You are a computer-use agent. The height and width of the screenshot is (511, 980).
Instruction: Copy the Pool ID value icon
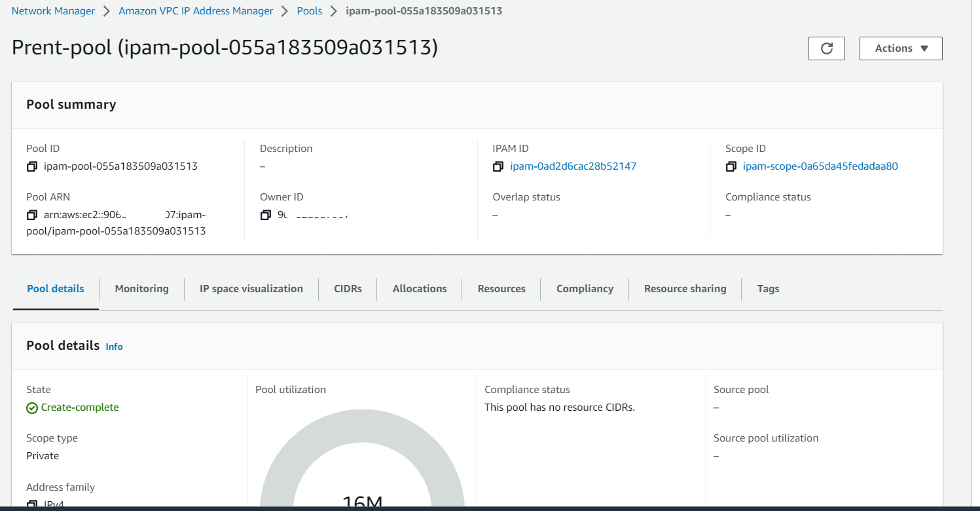coord(31,166)
